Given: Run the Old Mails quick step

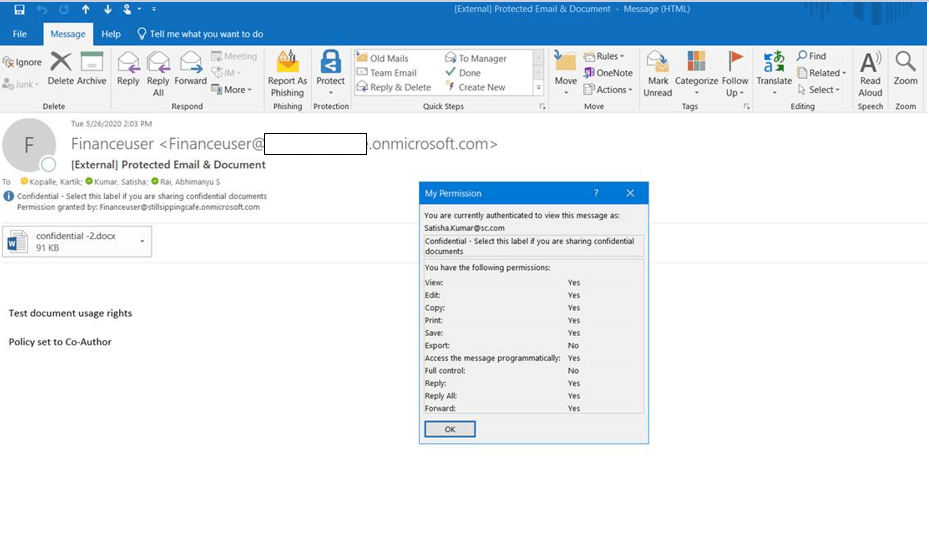Looking at the screenshot, I should (383, 58).
